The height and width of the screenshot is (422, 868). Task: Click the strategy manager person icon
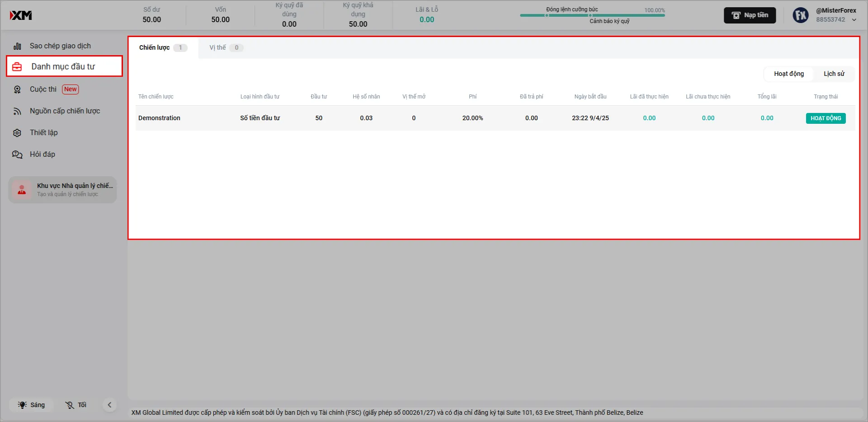pyautogui.click(x=22, y=190)
